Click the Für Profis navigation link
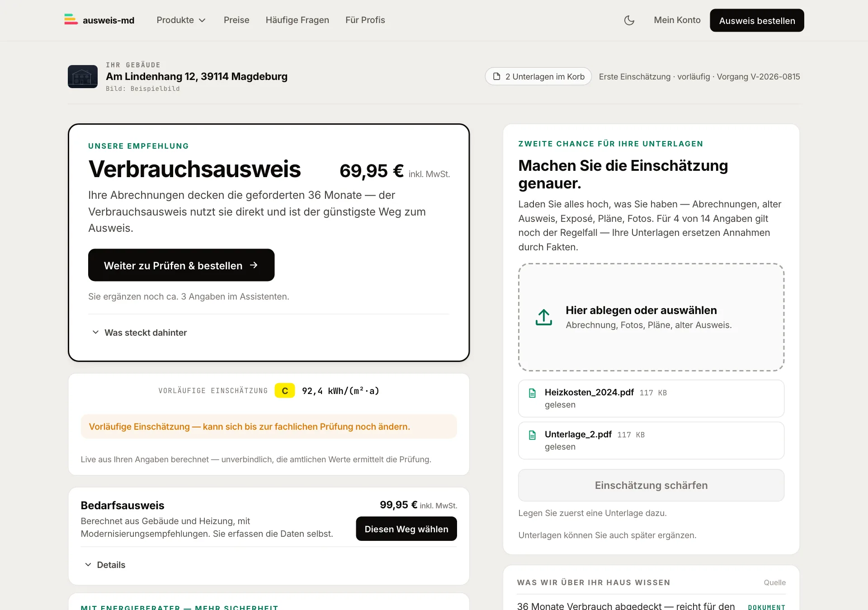Viewport: 868px width, 610px height. 365,20
